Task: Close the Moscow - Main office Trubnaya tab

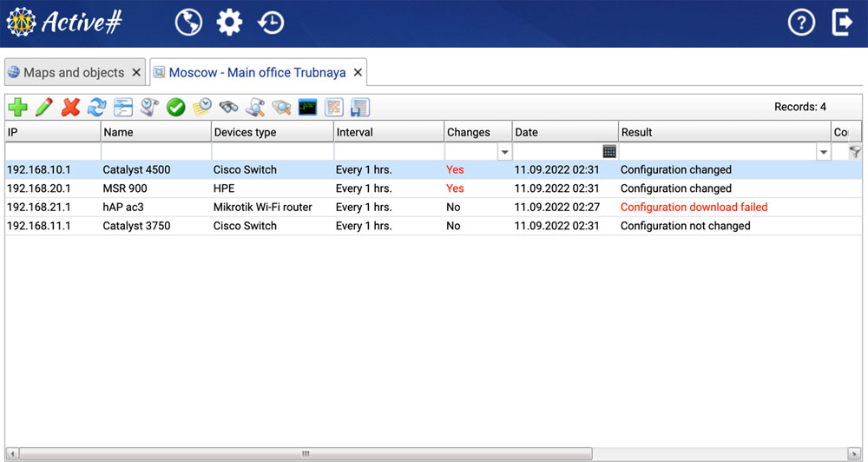Action: 358,73
